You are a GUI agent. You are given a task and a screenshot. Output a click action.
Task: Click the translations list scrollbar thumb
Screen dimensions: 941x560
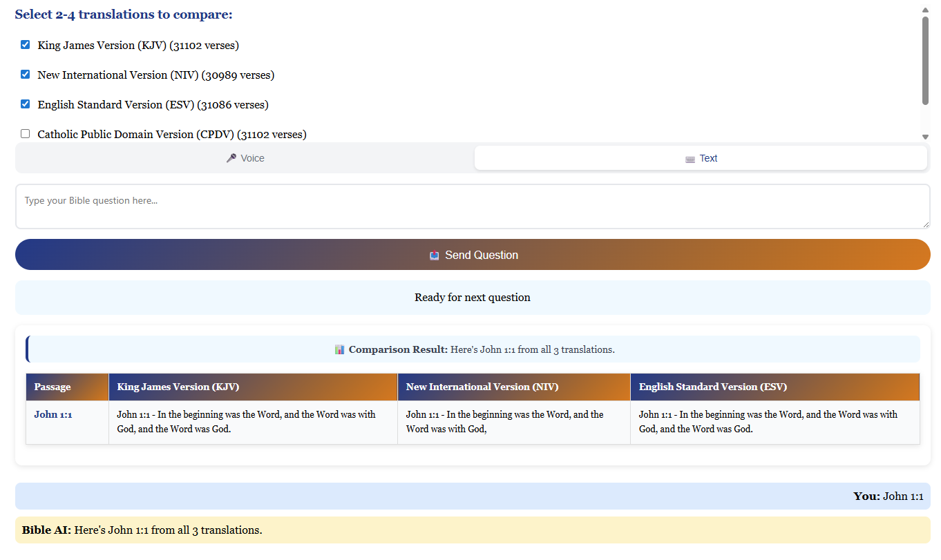tap(925, 61)
